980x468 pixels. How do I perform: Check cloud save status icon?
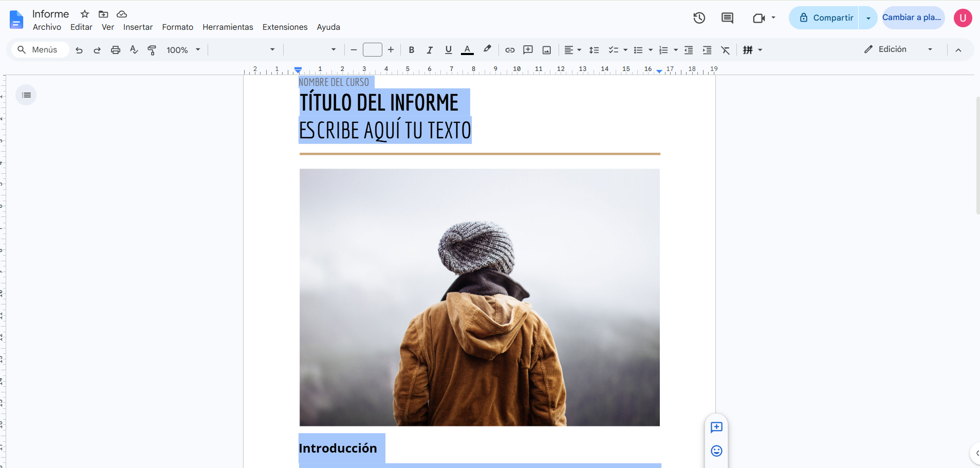click(x=122, y=14)
